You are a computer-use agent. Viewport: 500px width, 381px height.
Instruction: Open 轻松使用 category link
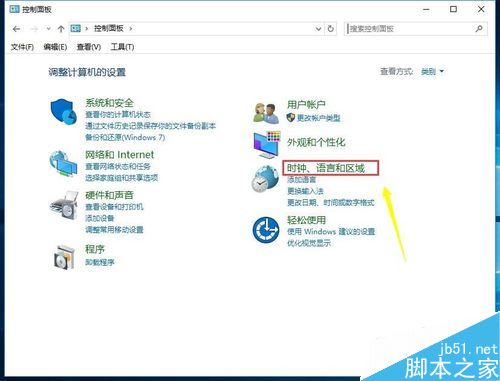click(x=306, y=220)
